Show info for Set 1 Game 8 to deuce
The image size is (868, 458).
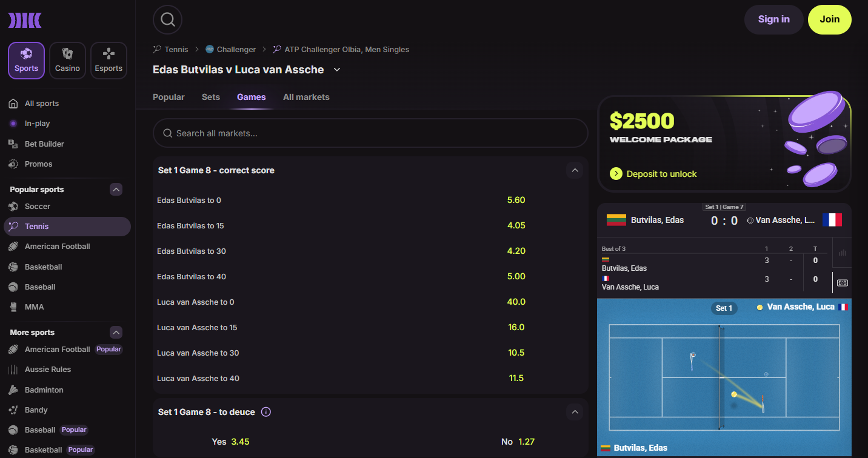[265, 412]
